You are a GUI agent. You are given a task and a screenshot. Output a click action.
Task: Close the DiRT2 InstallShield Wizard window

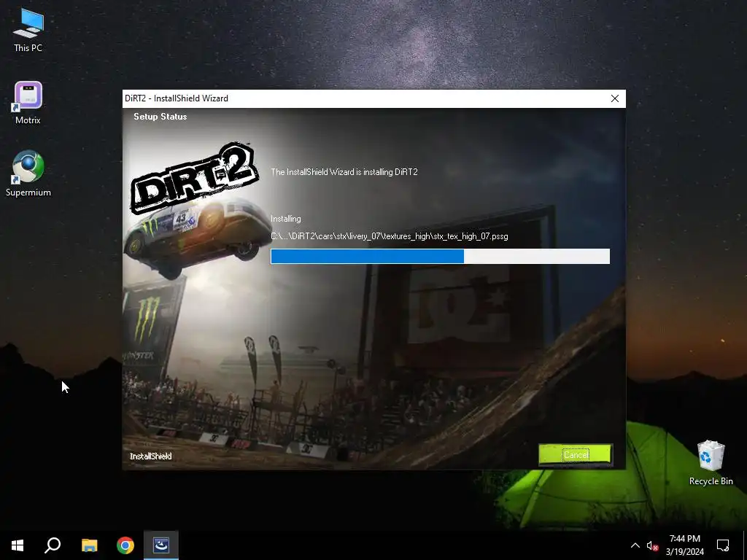(x=614, y=98)
